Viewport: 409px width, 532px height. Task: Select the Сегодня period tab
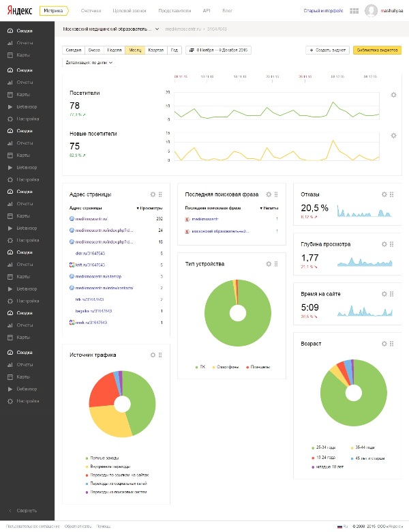(x=73, y=50)
